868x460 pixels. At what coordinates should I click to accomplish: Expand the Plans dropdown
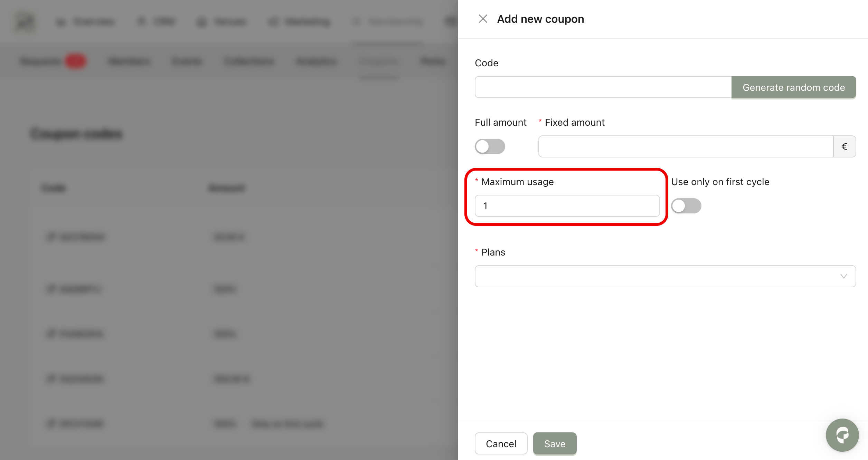[x=665, y=276]
